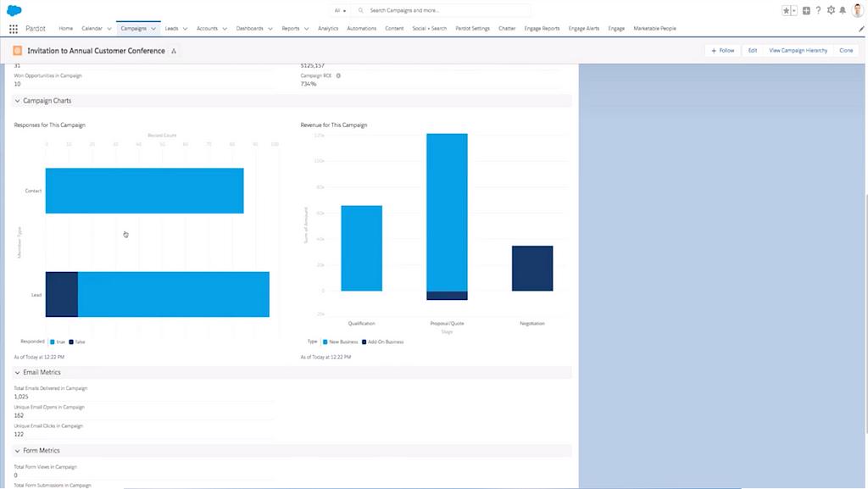Open the Pardot Settings tab

coord(472,28)
